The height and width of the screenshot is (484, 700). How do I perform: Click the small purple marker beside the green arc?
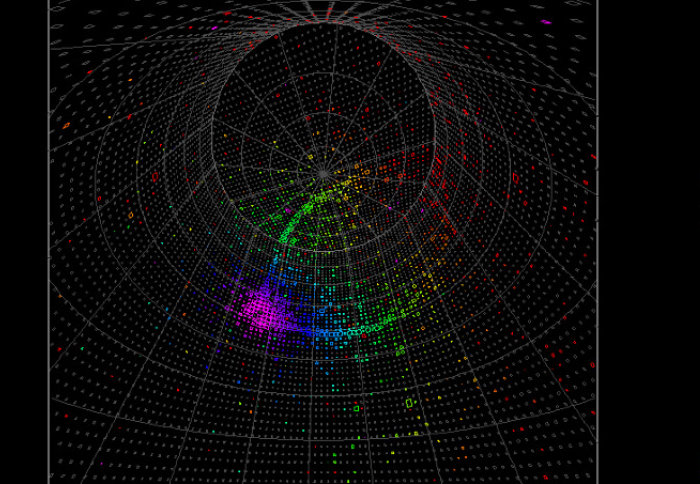[289, 210]
